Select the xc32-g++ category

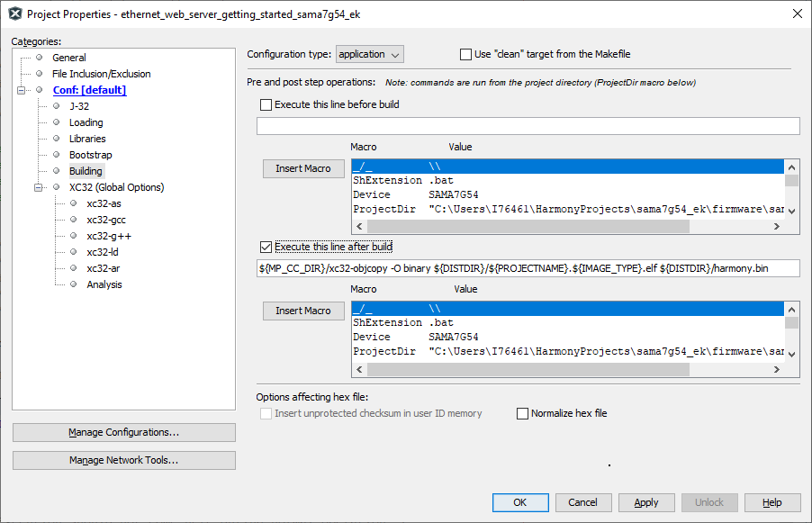(109, 236)
